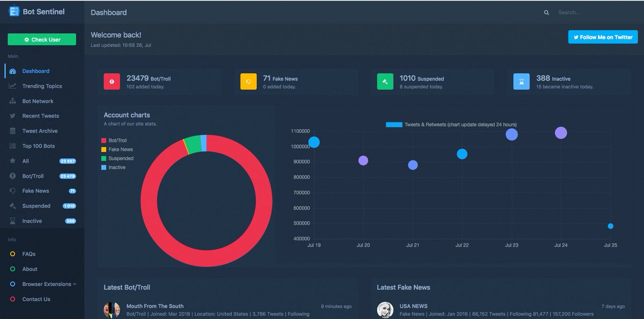Open the Bot Network page
The image size is (644, 319).
[x=38, y=101]
